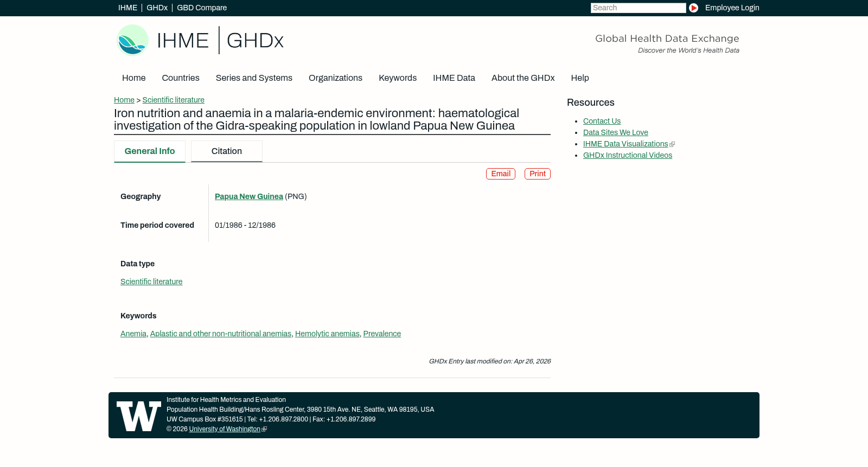Click Scientific literature breadcrumb link
The height and width of the screenshot is (467, 868).
[x=173, y=100]
